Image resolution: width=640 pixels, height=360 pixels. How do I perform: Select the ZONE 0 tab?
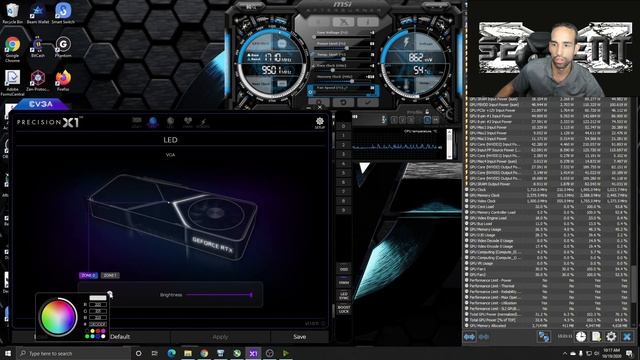[88, 276]
